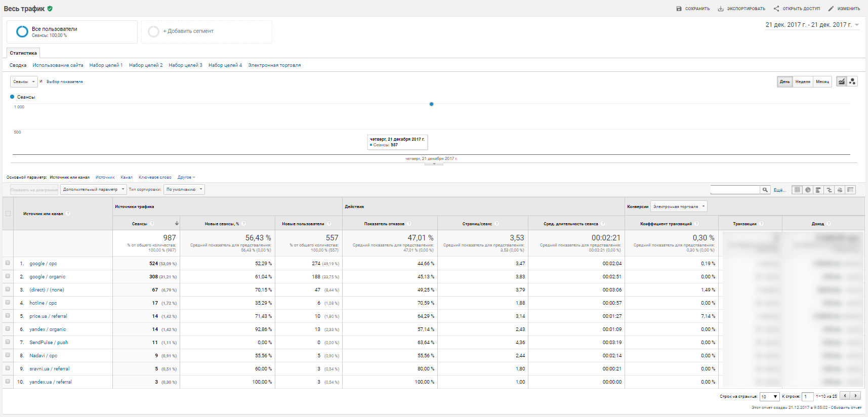Set chart granularity to День

[x=784, y=81]
